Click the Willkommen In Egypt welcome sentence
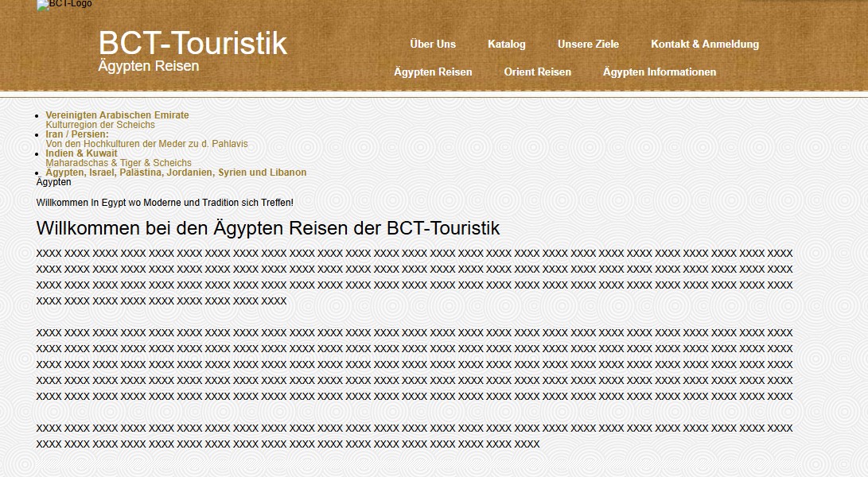868x477 pixels. pyautogui.click(x=165, y=204)
